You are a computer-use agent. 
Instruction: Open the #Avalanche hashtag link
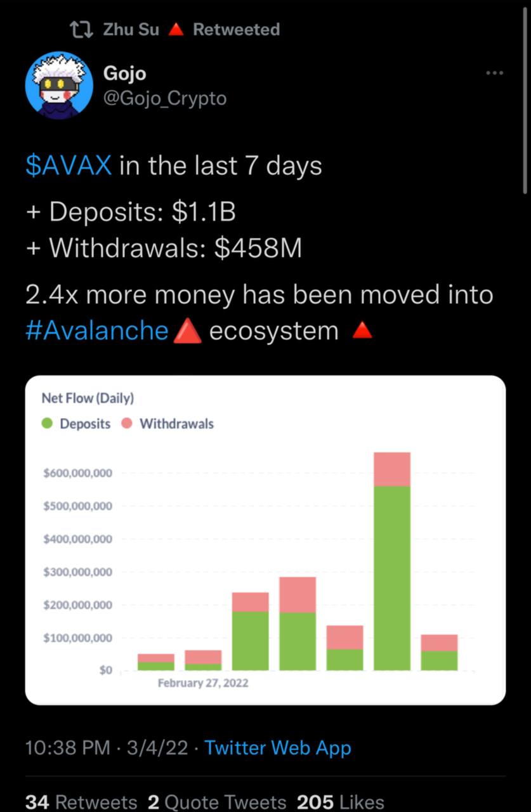[x=97, y=331]
